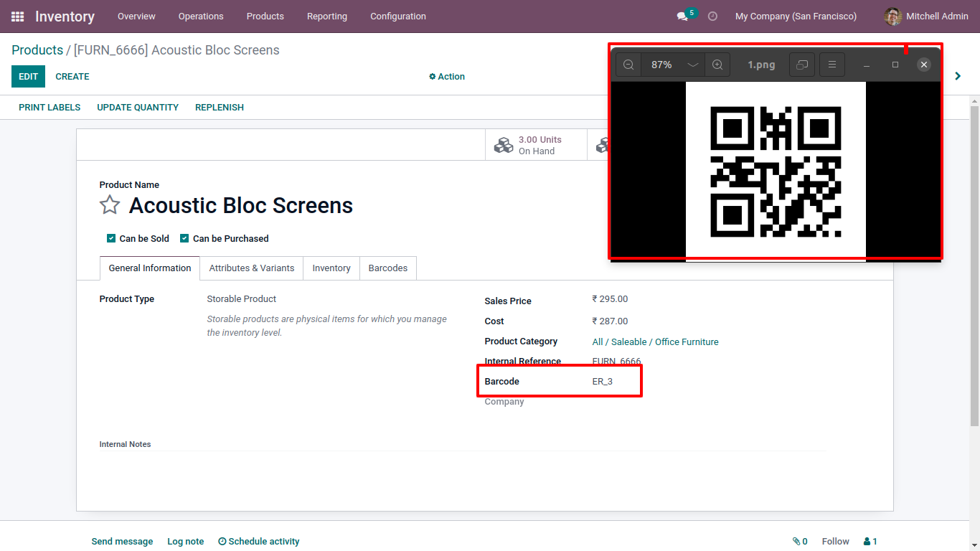Screen dimensions: 980x551
Task: Click UPDATE QUANTITY button
Action: coord(138,108)
